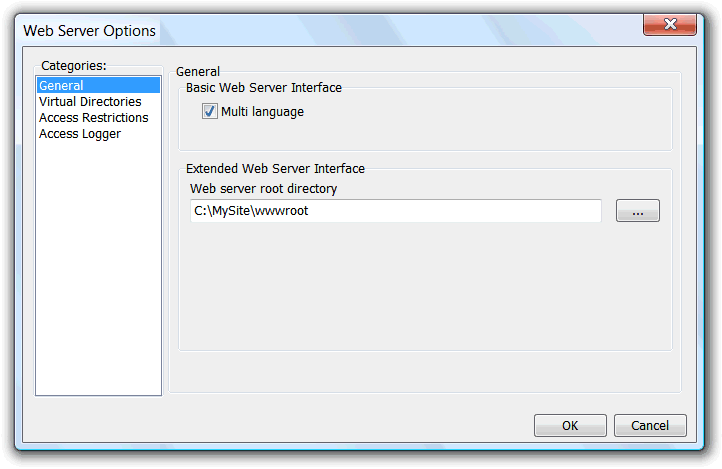
Task: Show the Access Logger options
Action: tap(80, 134)
